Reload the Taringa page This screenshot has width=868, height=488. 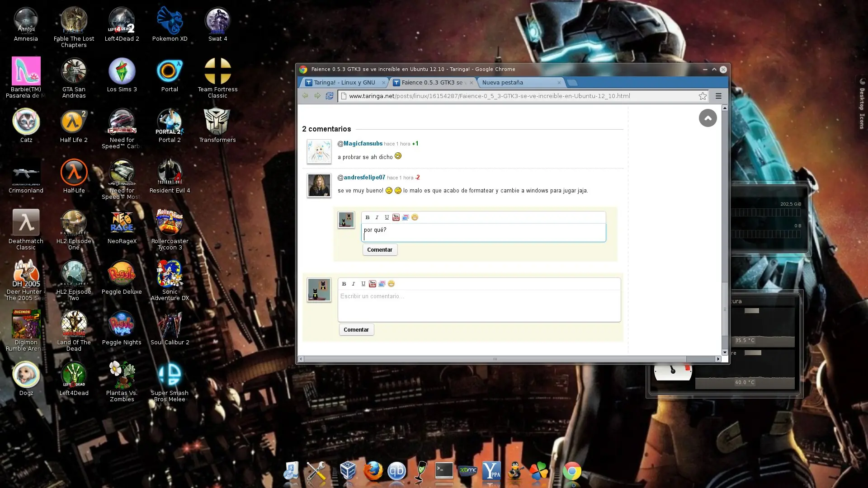click(330, 96)
